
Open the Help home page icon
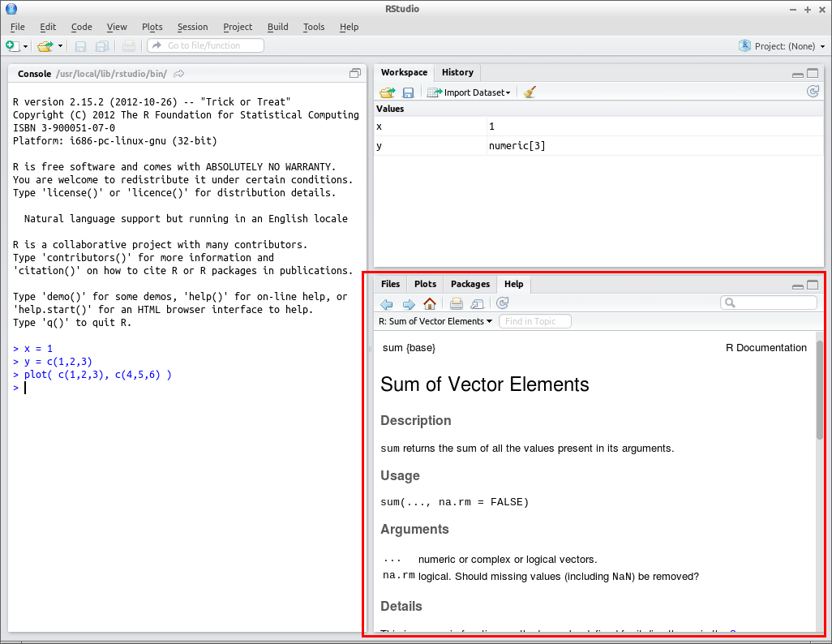430,303
